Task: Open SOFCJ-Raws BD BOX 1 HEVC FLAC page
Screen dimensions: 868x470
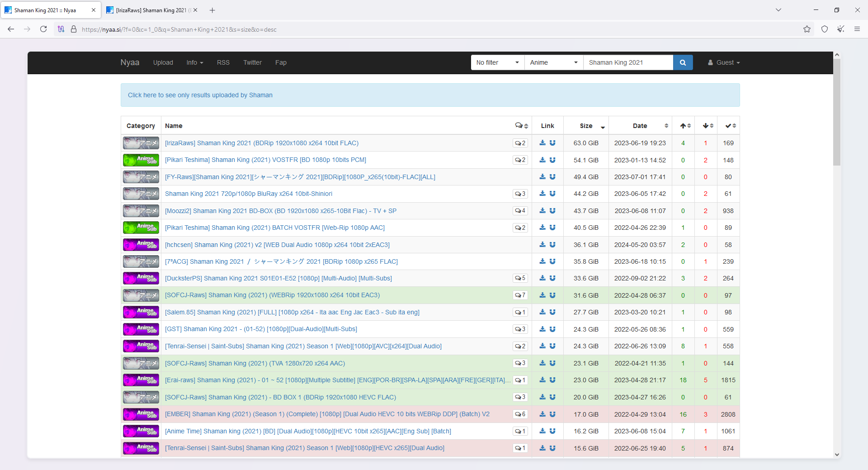Action: tap(280, 397)
